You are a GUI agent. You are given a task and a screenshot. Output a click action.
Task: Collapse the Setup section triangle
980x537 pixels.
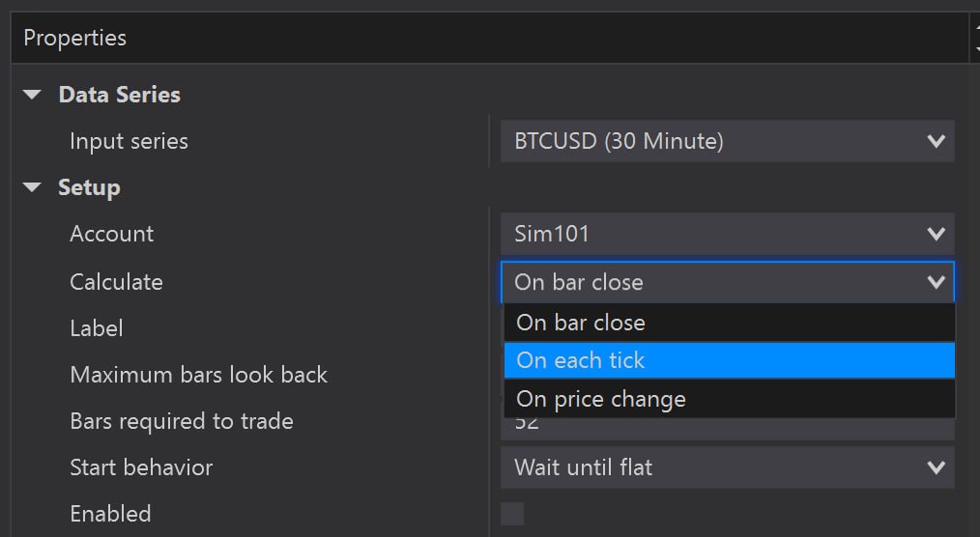pyautogui.click(x=33, y=187)
